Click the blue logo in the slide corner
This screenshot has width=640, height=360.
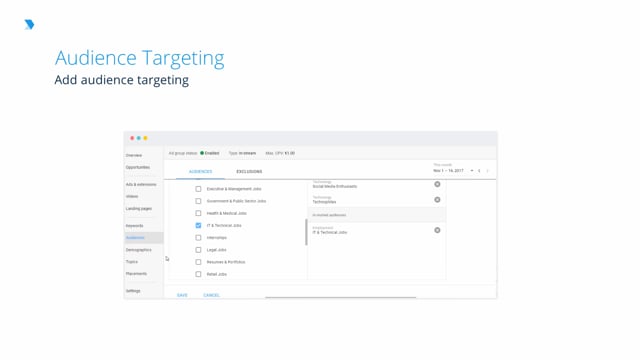29,24
